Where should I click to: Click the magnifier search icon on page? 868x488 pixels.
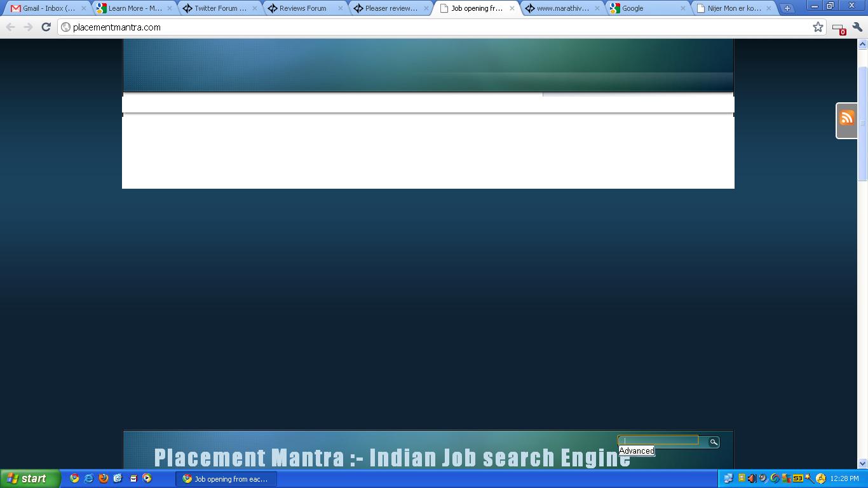tap(714, 442)
